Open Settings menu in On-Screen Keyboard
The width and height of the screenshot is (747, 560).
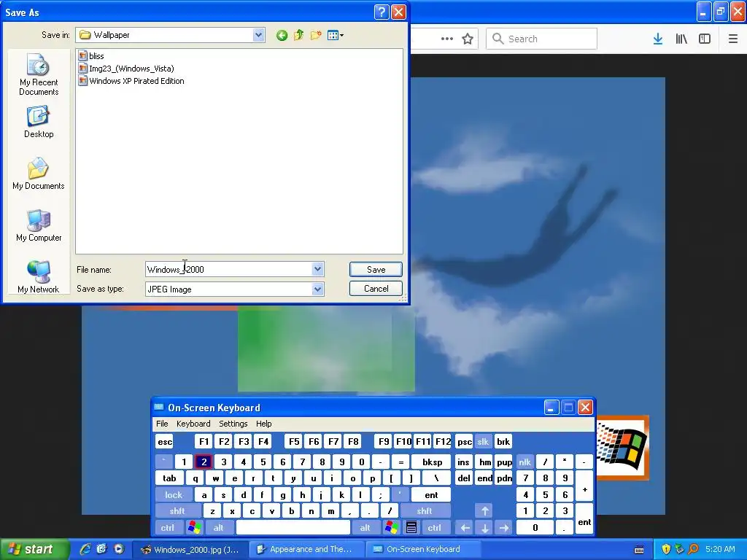coord(233,424)
